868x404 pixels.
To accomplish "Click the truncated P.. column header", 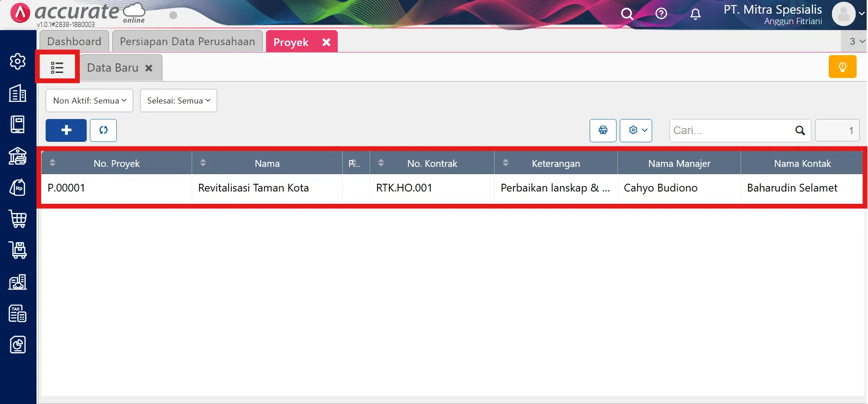I will pyautogui.click(x=356, y=163).
